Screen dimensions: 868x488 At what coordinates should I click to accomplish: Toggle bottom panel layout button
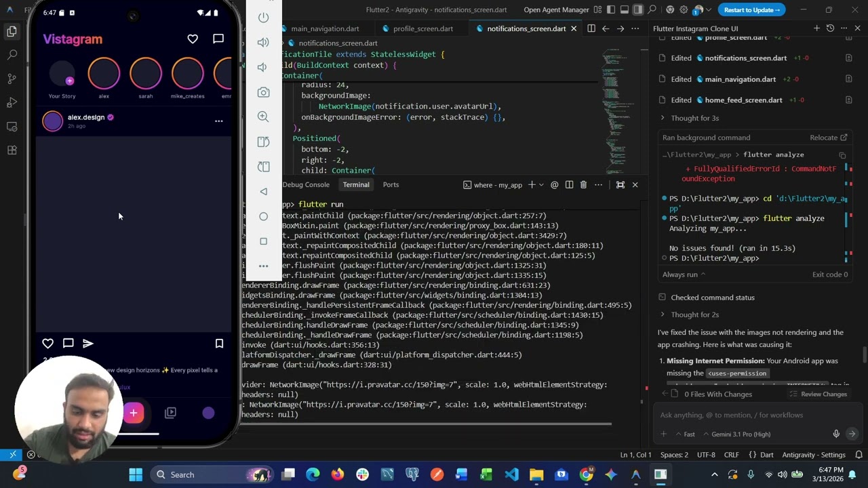point(625,9)
